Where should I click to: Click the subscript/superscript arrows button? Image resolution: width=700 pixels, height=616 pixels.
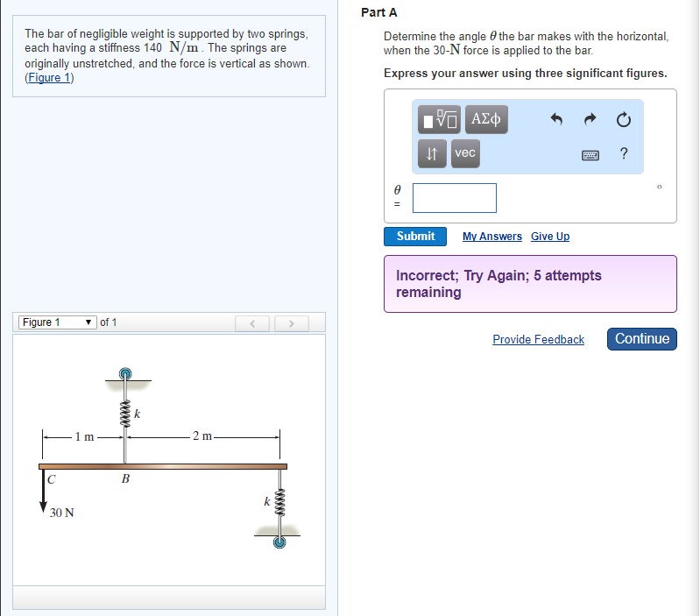[432, 153]
